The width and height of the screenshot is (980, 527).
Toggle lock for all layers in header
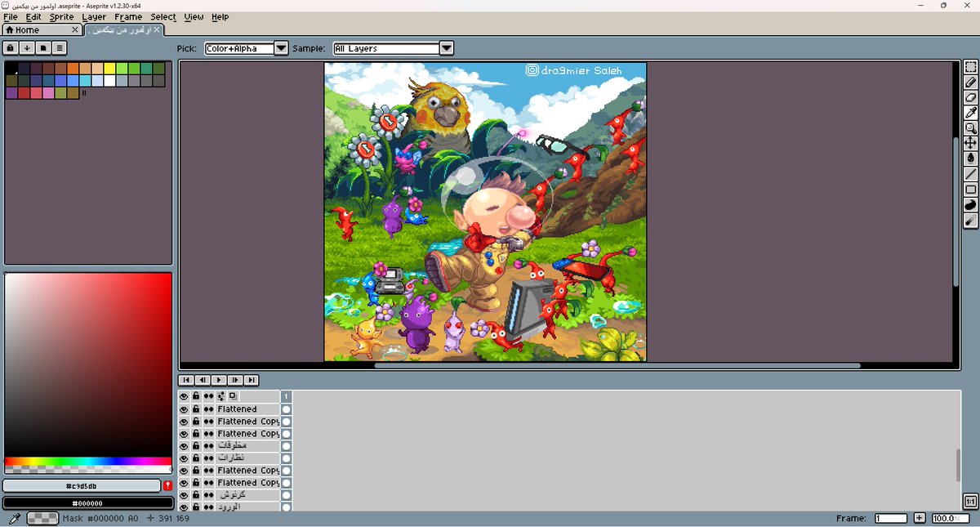click(196, 395)
